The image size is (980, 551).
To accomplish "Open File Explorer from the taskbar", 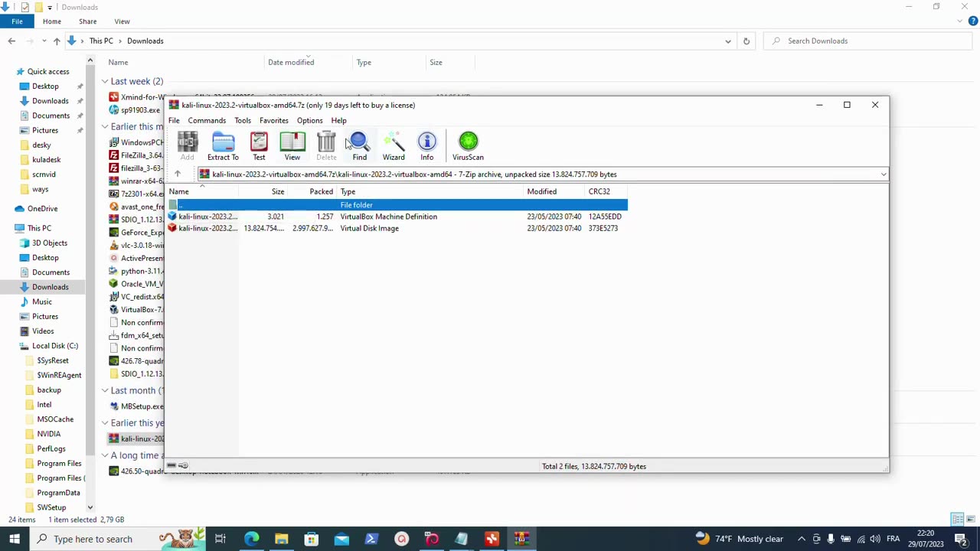I will (x=281, y=539).
